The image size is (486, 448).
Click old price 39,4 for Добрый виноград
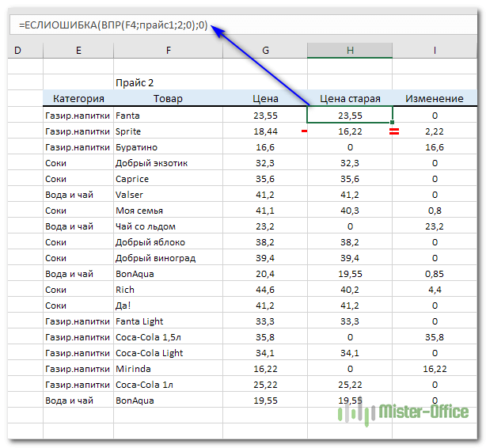coord(350,257)
